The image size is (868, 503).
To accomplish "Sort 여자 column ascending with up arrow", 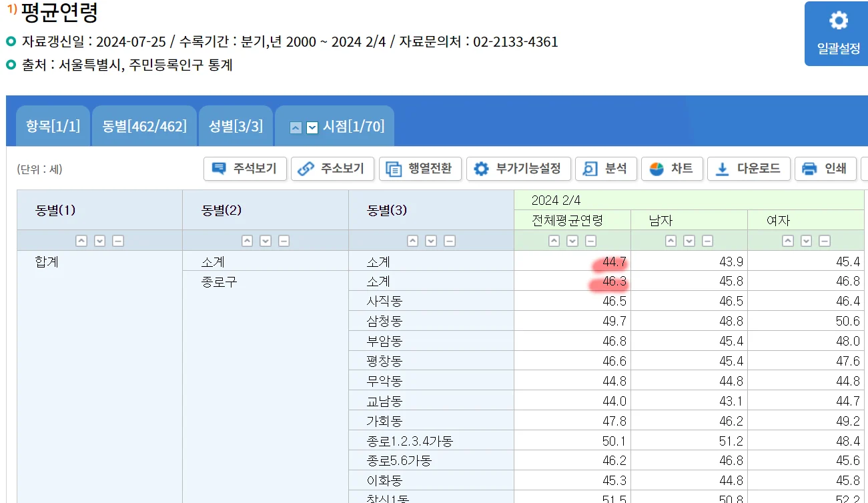I will pos(788,241).
